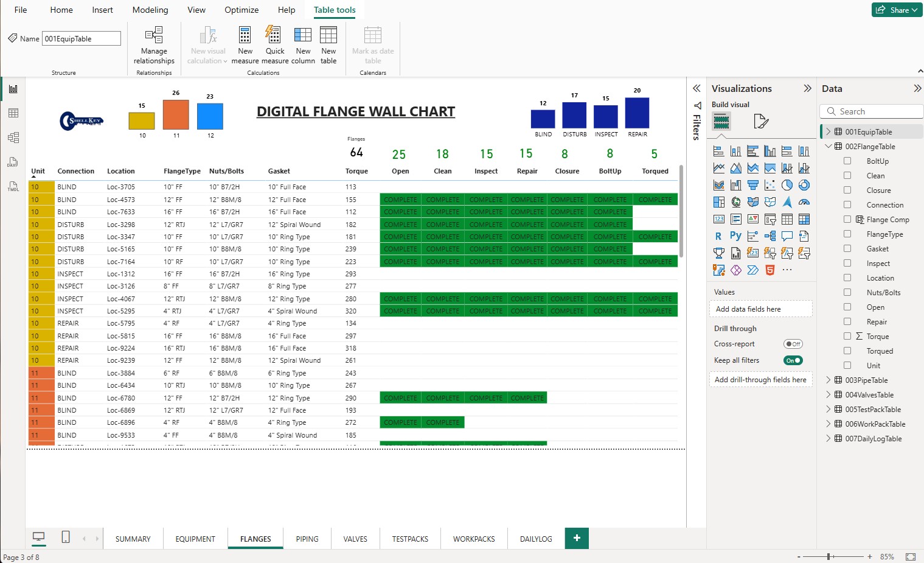Select the Table view icon

coord(13,113)
